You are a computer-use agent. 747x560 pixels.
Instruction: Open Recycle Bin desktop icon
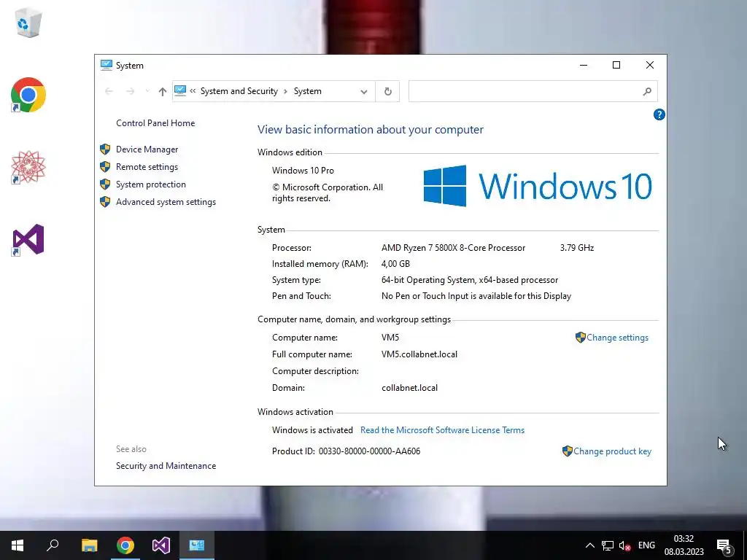tap(28, 23)
